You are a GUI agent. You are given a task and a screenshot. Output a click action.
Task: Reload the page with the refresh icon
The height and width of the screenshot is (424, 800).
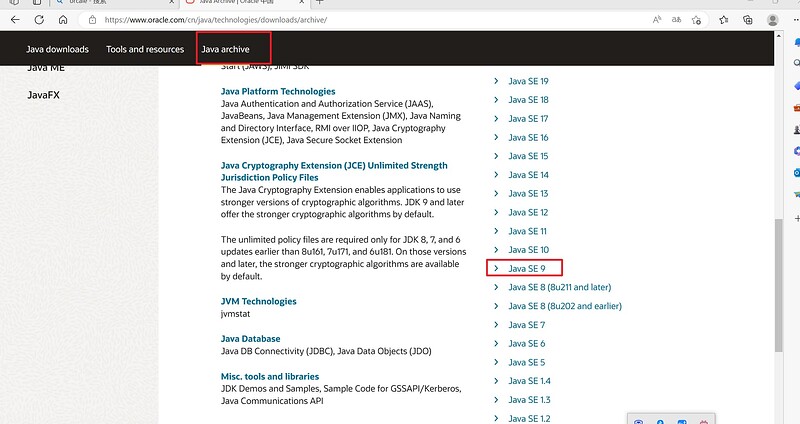click(x=39, y=20)
